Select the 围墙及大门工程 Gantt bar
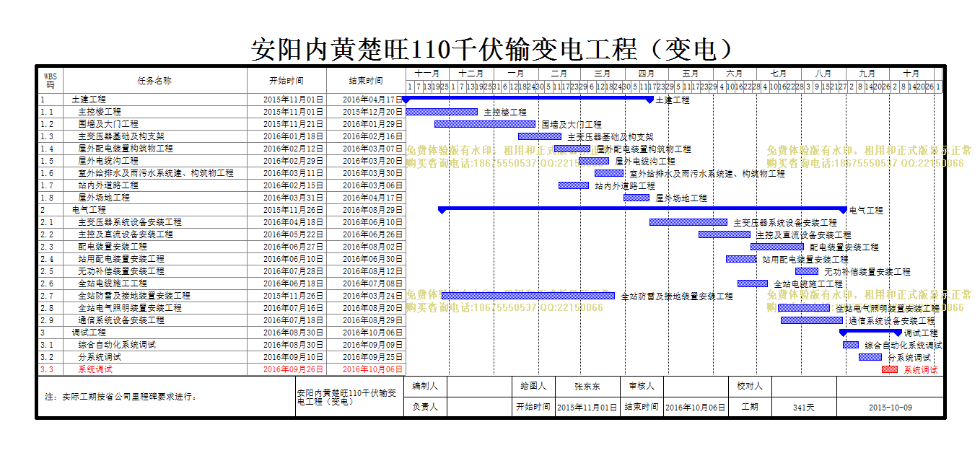 click(485, 124)
